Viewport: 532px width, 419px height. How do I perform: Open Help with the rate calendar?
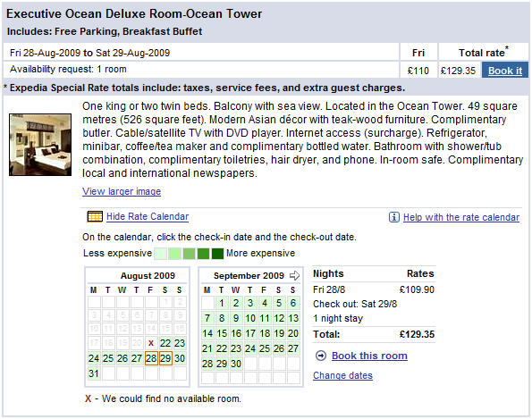coord(461,217)
